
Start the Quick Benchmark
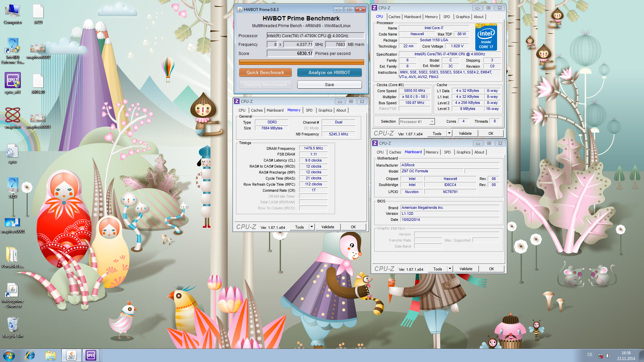(265, 72)
